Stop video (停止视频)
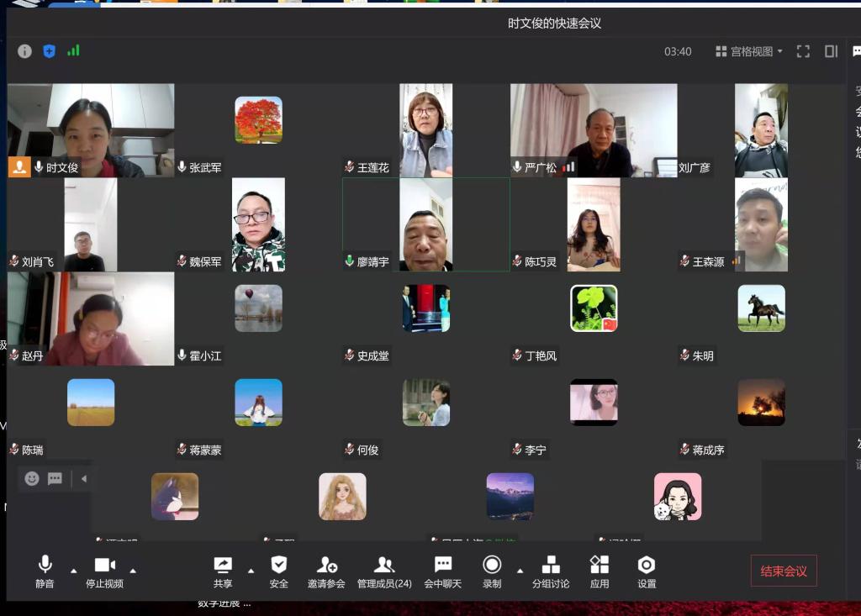Screen dimensions: 861x616 point(104,571)
